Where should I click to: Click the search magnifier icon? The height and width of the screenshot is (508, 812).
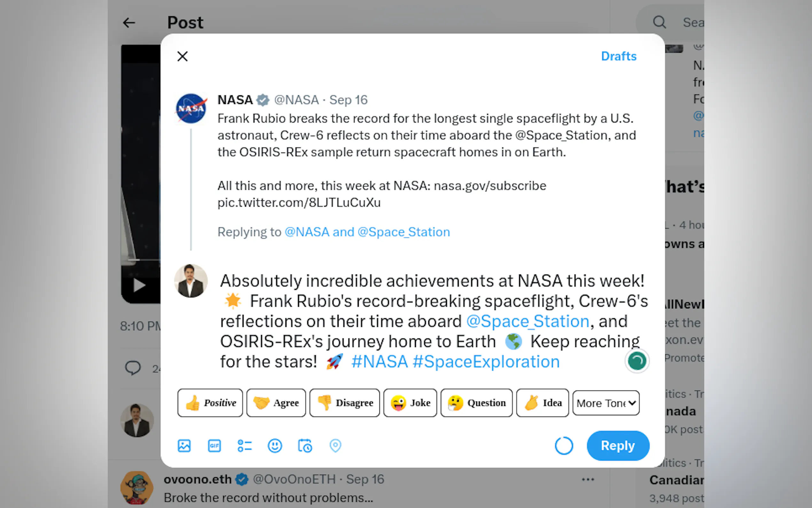click(x=659, y=22)
